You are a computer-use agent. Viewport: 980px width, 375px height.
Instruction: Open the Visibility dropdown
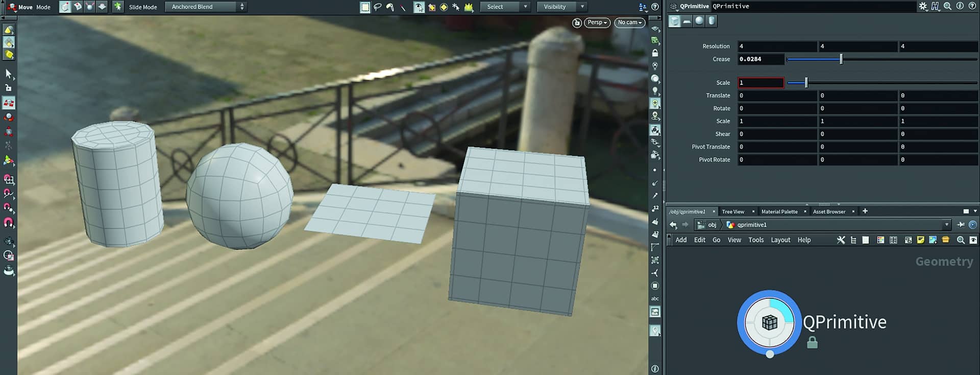[562, 7]
